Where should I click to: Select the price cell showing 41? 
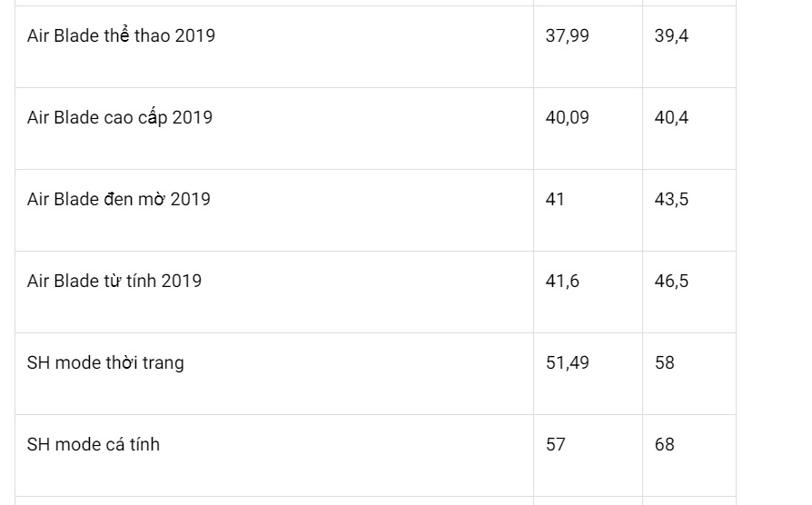pyautogui.click(x=555, y=200)
